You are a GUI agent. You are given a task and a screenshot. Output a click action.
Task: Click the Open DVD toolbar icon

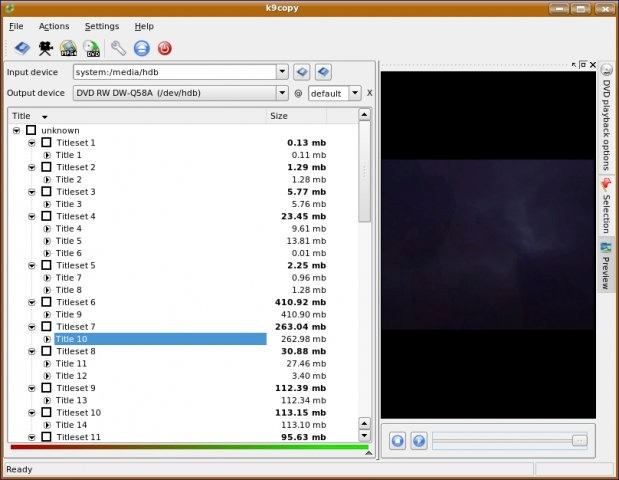pos(21,48)
